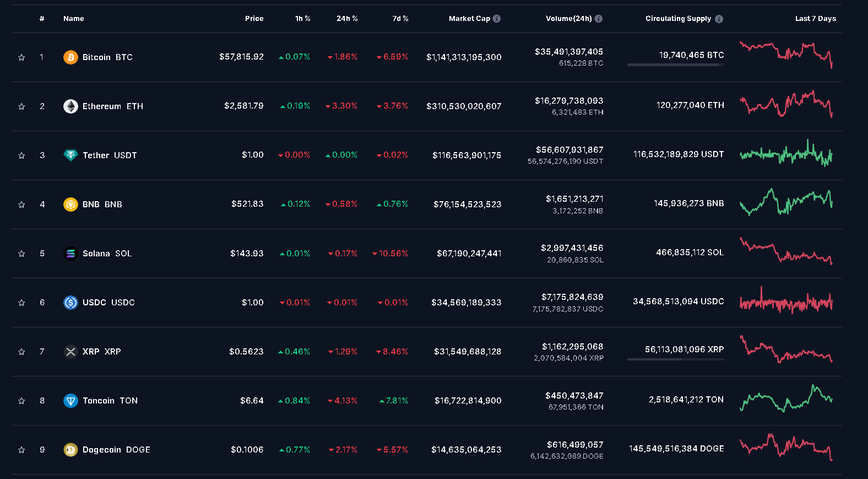Open Circulating Supply info tooltip icon
Screen dimensions: 868x479
tap(719, 19)
